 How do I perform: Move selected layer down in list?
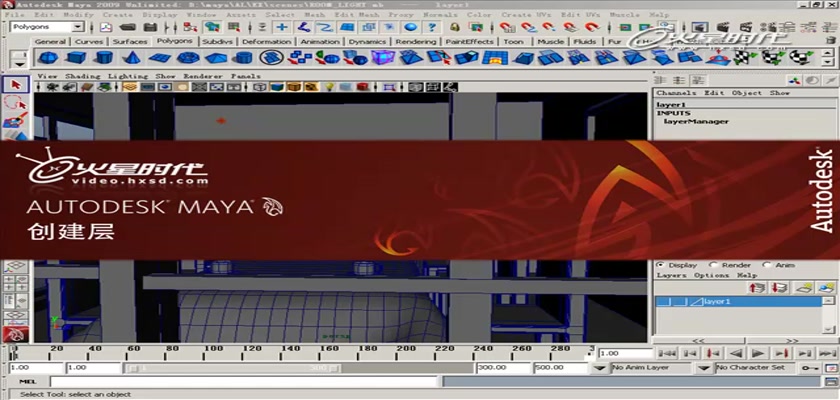[779, 288]
